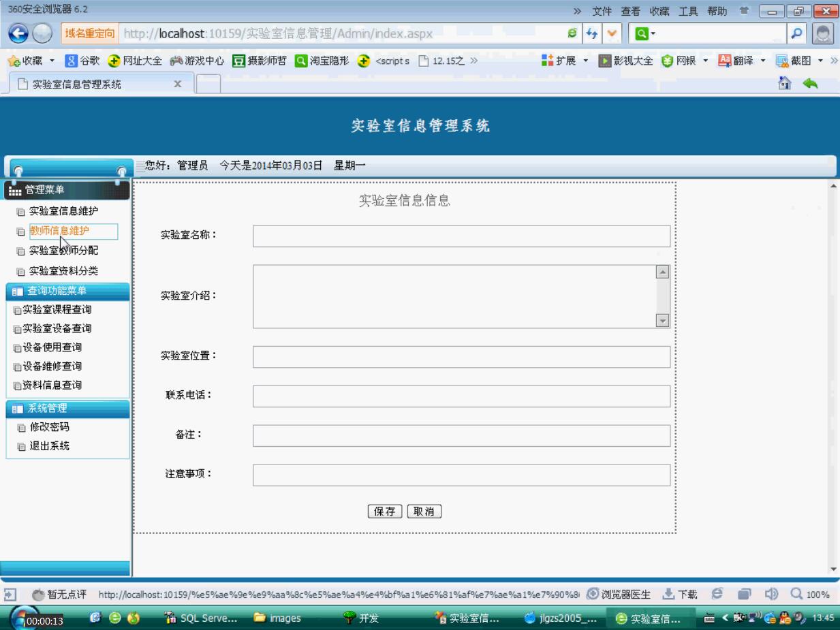840x630 pixels.
Task: Close the 实验室信息管理系统 tab
Action: click(x=178, y=84)
